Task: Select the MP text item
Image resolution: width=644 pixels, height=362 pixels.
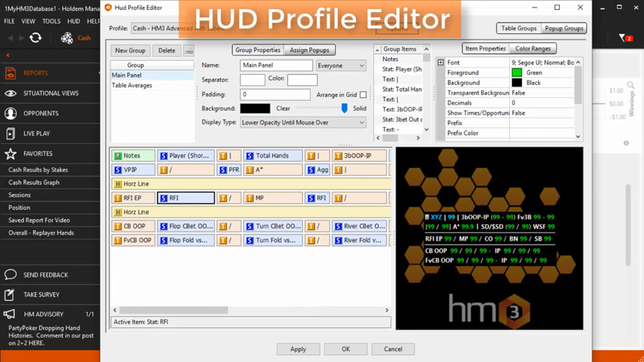Action: [x=273, y=198]
